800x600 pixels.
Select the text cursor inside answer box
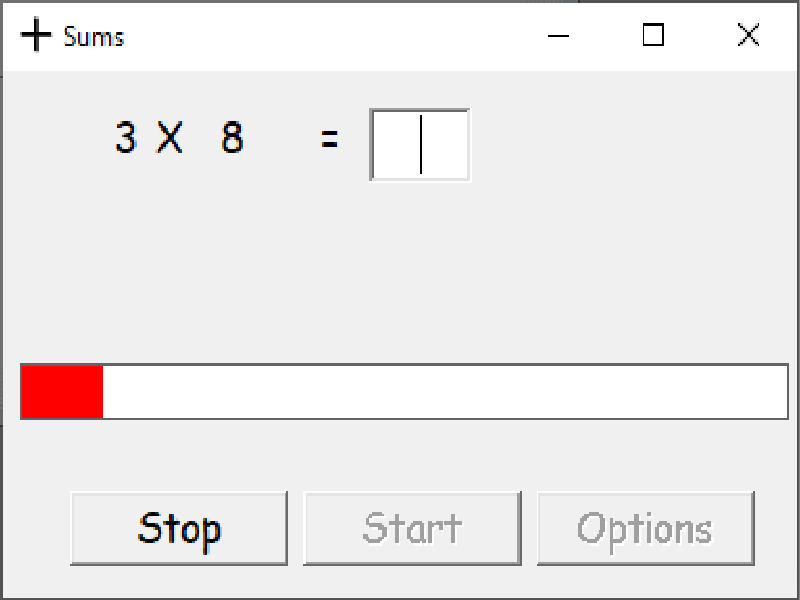point(420,145)
